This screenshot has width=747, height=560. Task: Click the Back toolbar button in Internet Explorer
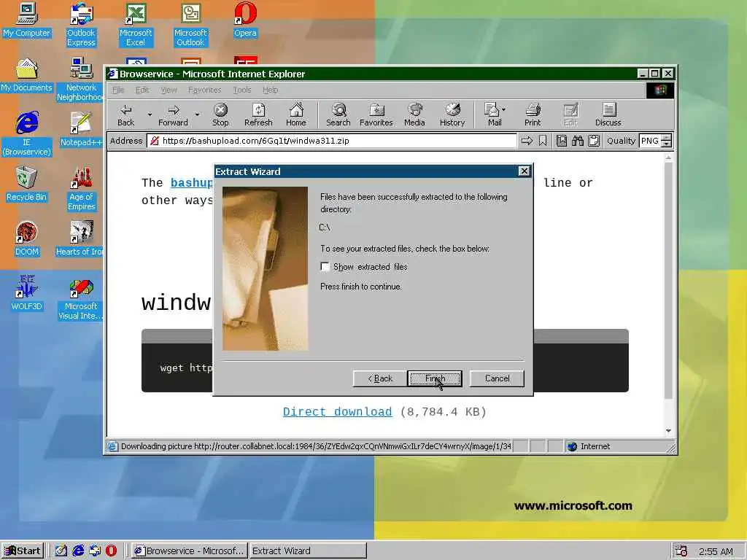click(x=125, y=114)
